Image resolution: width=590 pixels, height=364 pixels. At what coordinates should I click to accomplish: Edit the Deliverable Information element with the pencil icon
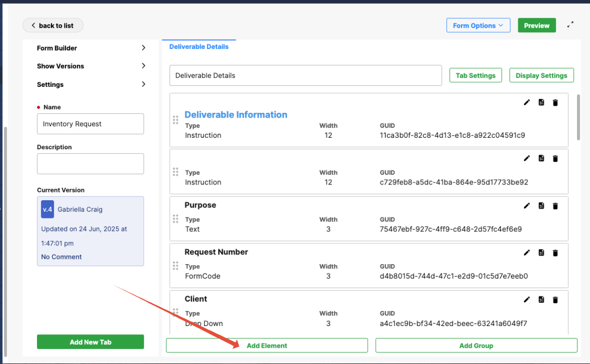click(x=527, y=102)
